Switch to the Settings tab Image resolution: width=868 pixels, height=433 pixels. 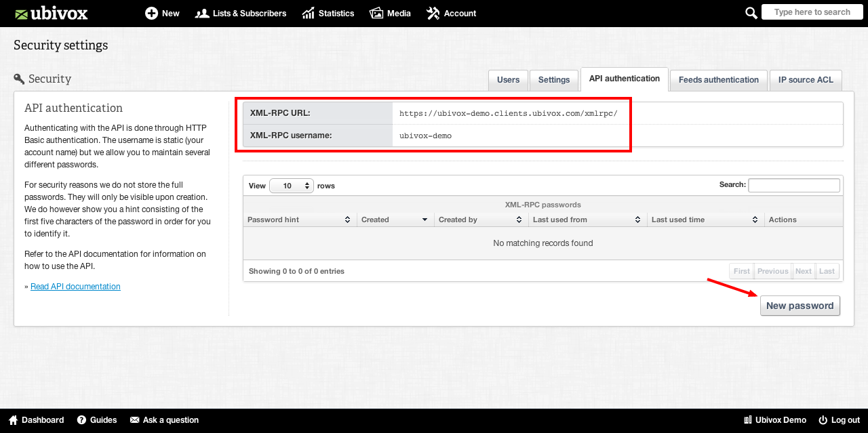[x=554, y=80]
